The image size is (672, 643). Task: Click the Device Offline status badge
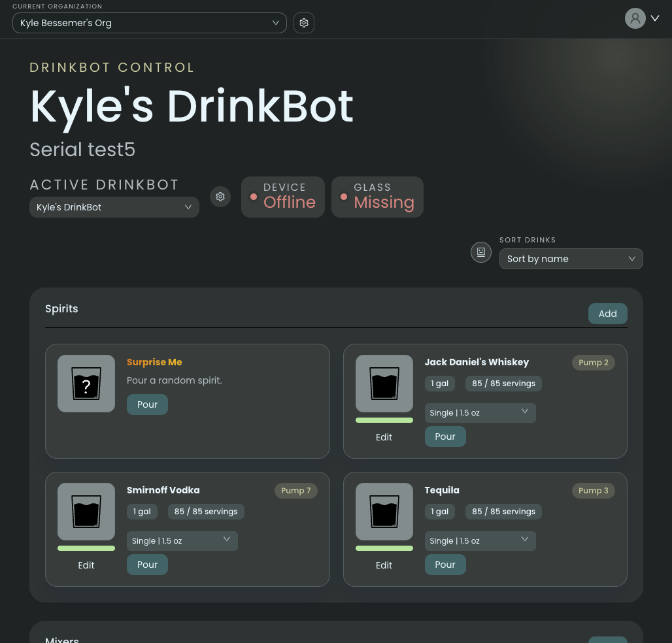282,197
